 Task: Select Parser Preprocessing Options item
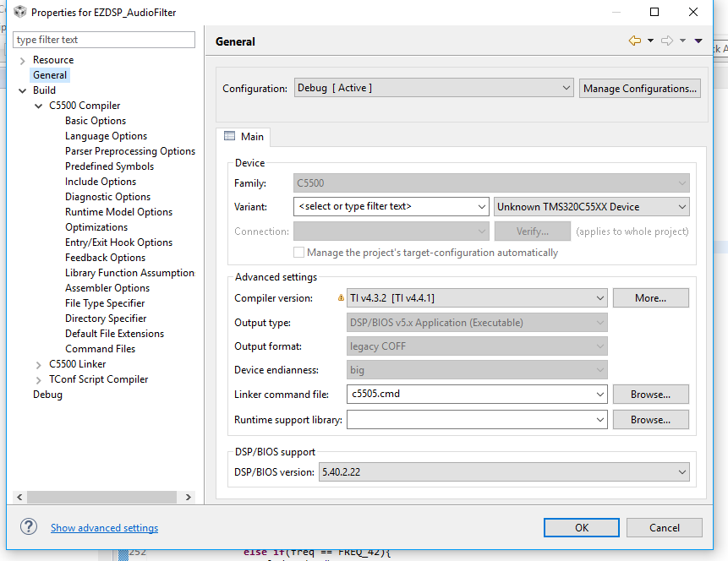130,151
